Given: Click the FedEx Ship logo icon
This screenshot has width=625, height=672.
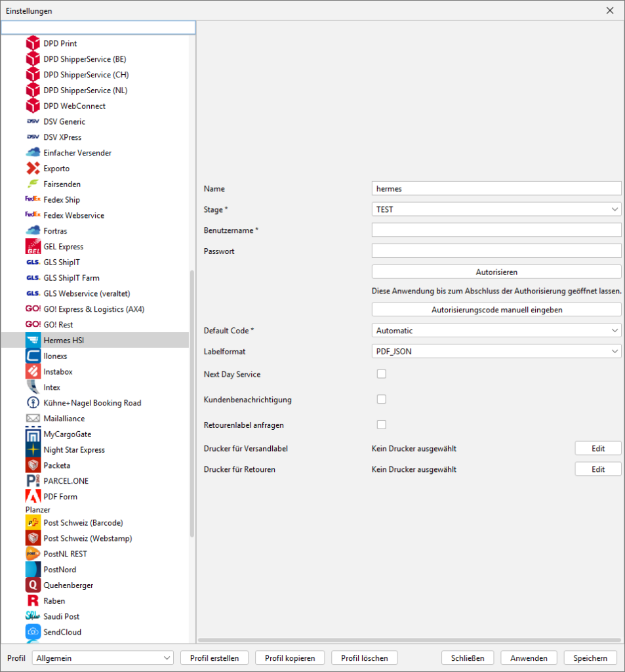Looking at the screenshot, I should 33,199.
